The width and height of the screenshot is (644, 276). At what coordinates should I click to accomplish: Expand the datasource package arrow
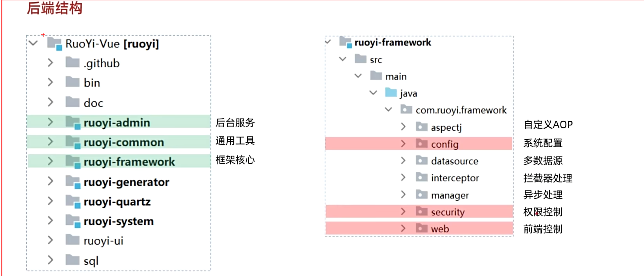point(403,161)
